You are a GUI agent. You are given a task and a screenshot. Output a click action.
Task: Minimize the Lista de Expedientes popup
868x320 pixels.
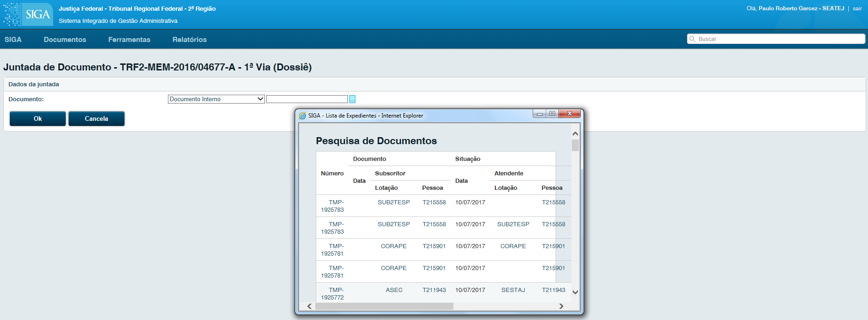click(x=539, y=114)
